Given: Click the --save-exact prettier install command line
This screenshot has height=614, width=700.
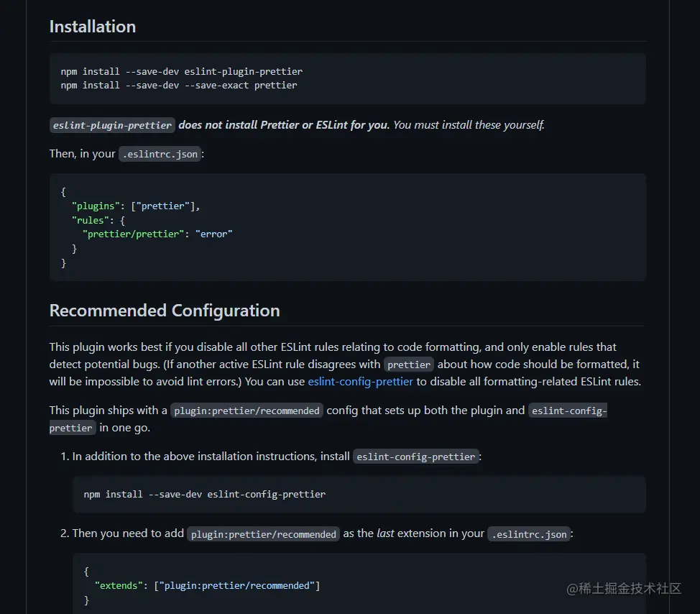Looking at the screenshot, I should [x=179, y=85].
